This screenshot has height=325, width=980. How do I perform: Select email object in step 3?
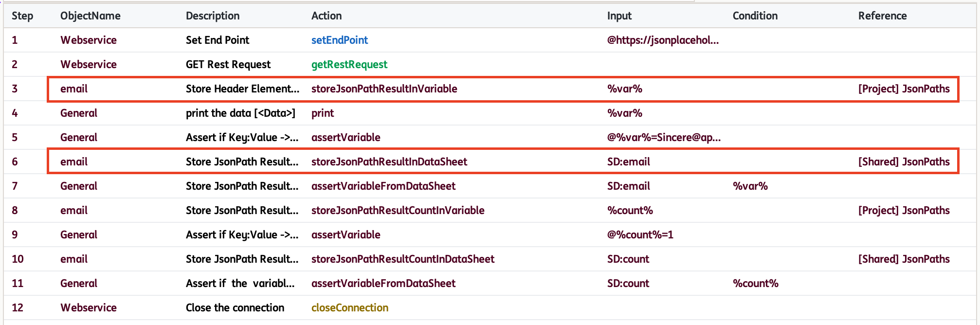[x=74, y=89]
